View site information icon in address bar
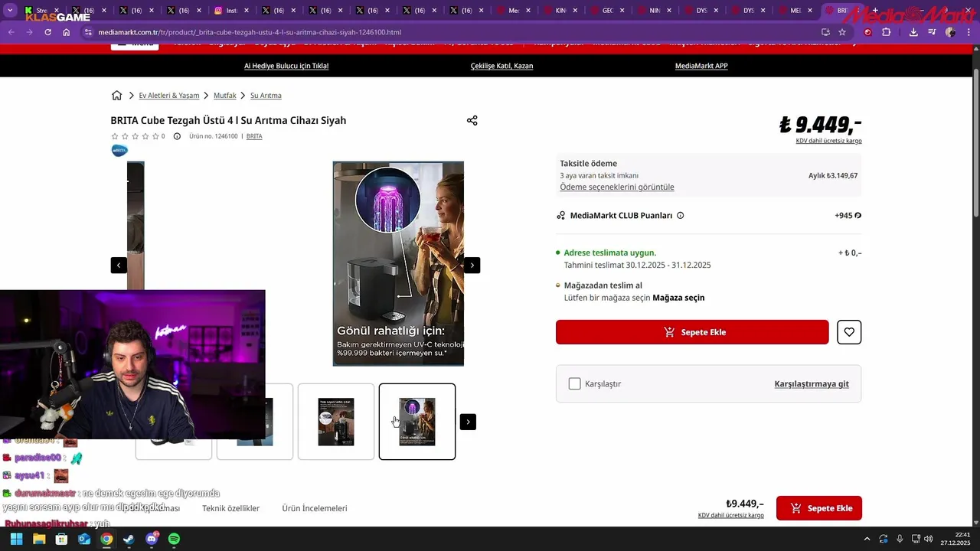 88,32
